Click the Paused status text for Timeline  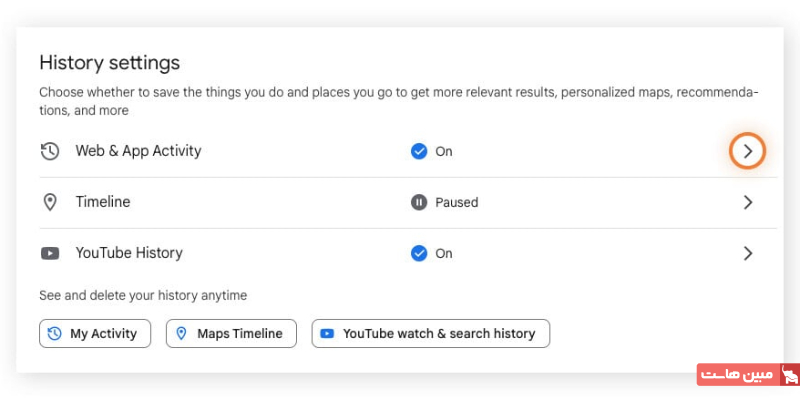(x=456, y=202)
